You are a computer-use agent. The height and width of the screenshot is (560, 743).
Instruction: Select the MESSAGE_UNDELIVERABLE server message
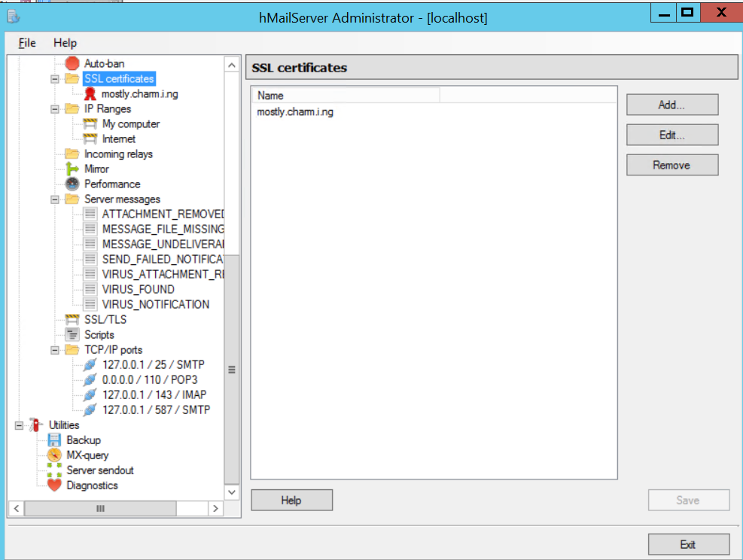pyautogui.click(x=163, y=245)
